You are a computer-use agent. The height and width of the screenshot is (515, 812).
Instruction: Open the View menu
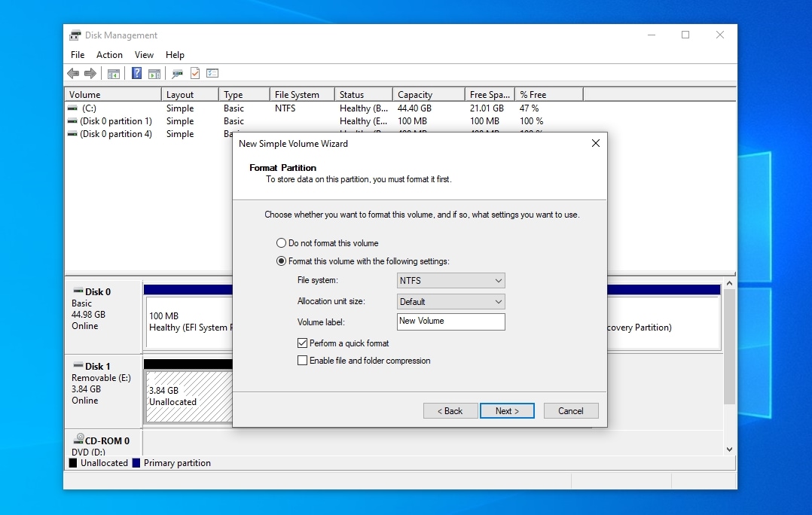[x=144, y=55]
